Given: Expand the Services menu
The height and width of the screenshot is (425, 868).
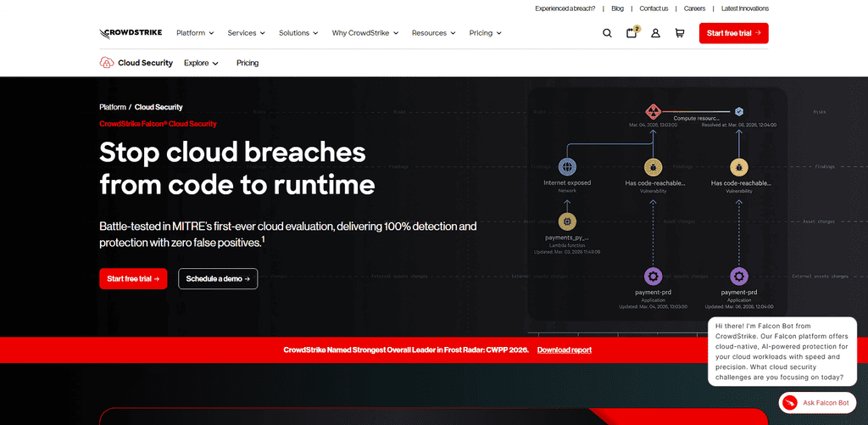Looking at the screenshot, I should click(x=247, y=33).
